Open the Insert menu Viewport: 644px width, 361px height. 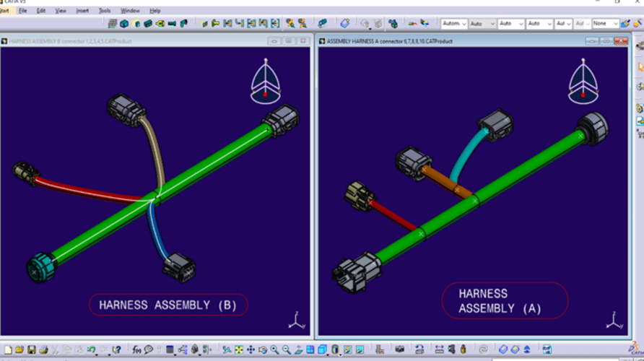pos(82,11)
